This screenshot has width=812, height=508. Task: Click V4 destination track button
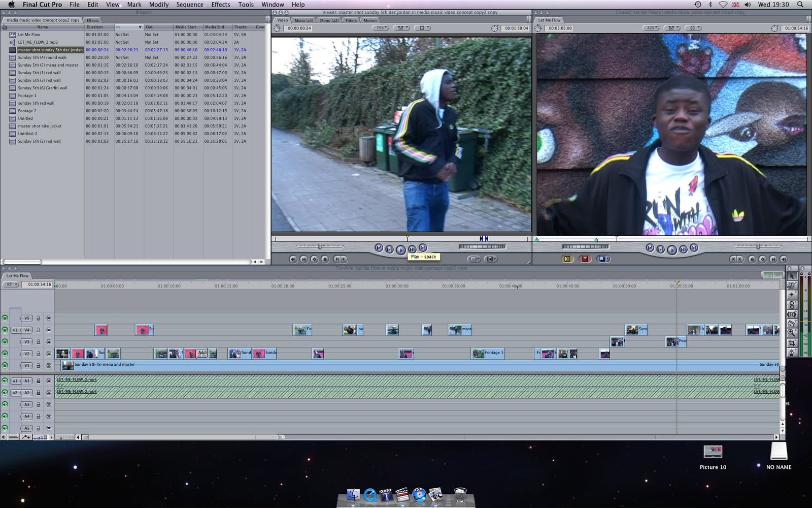(x=27, y=330)
